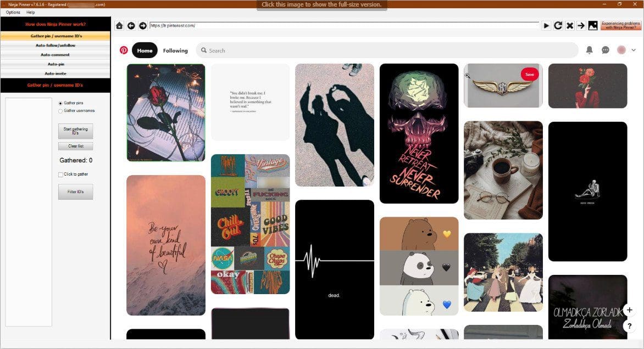
Task: Open the Pinterest messages icon
Action: point(605,49)
